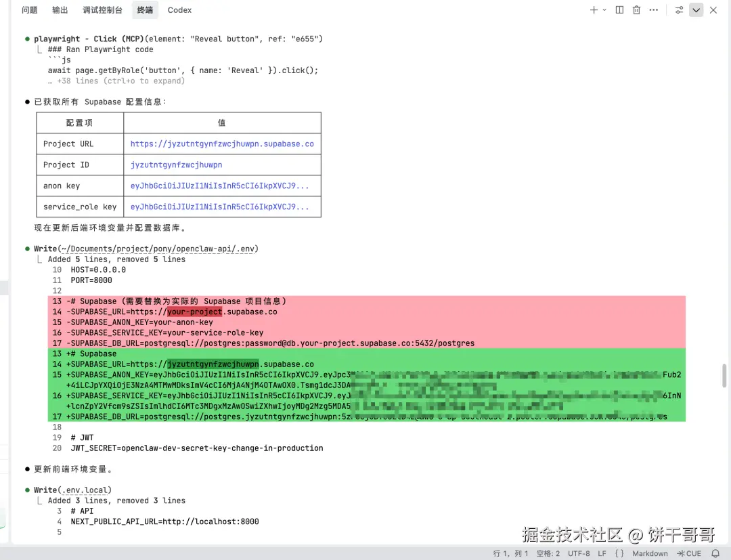Screen dimensions: 731x560
Task: Open the new terminal profile dropdown arrow
Action: click(604, 9)
